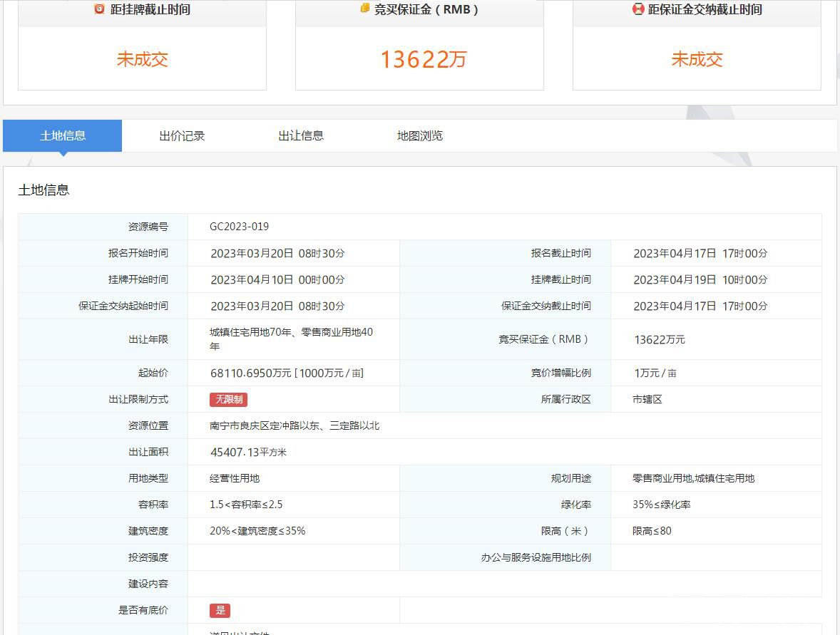
Task: Click the 办公与服务设施用地比例 label
Action: [536, 557]
